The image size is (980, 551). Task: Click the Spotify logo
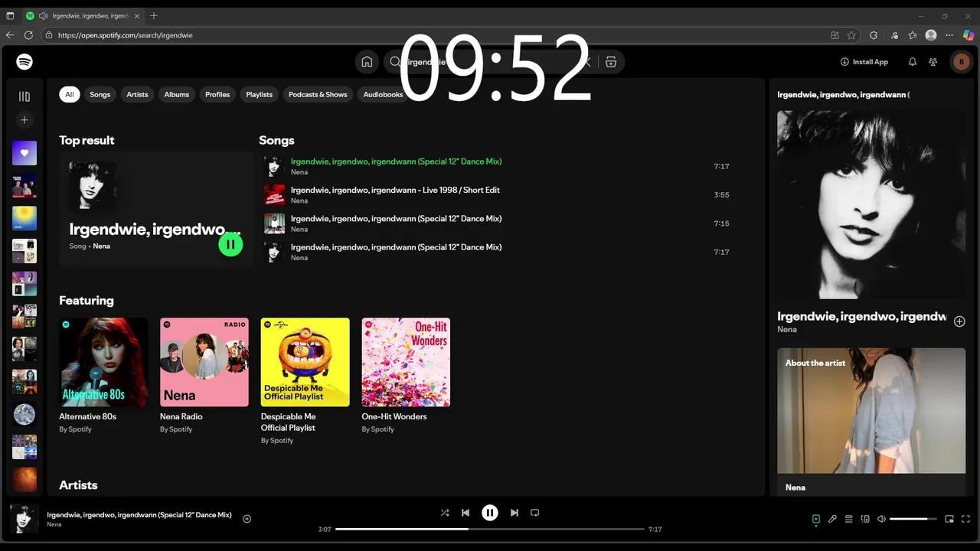(24, 62)
